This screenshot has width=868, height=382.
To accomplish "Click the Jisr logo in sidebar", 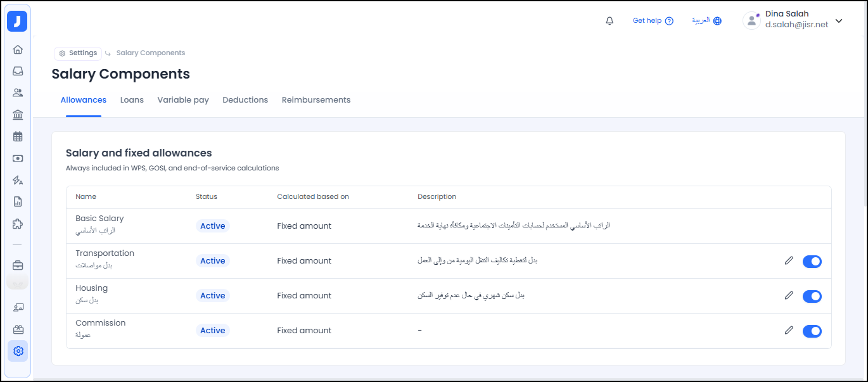I will coord(17,22).
